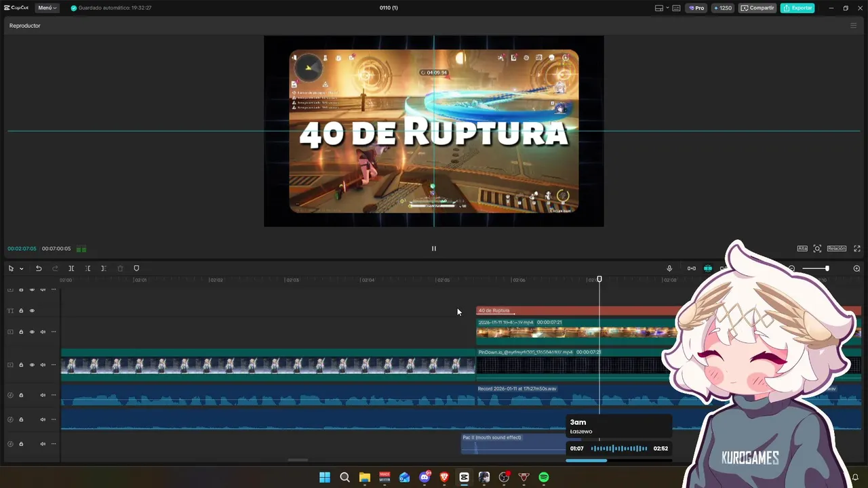The height and width of the screenshot is (488, 868).
Task: Click the anime character video thumbnails clip
Action: (x=269, y=365)
